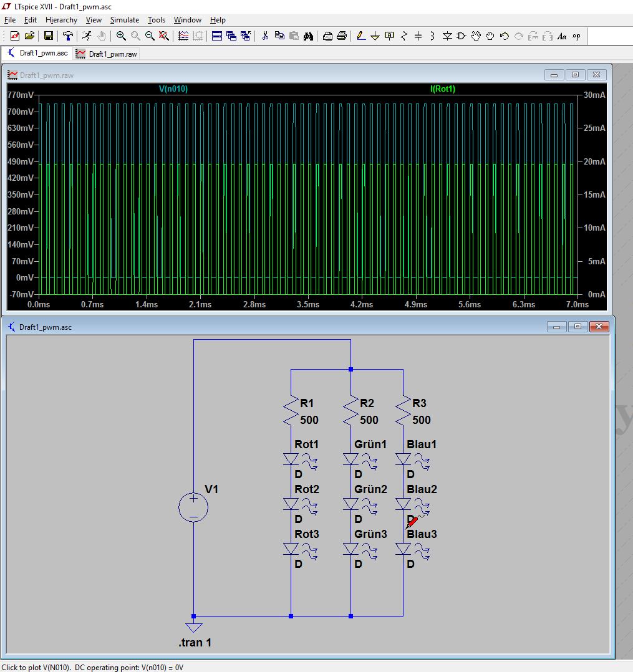Screen dimensions: 633x672
Task: Open the Simulate menu
Action: [x=124, y=20]
